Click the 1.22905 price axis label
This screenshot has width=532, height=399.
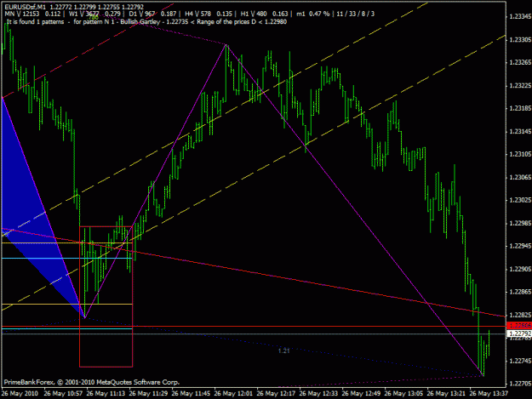[x=520, y=269]
